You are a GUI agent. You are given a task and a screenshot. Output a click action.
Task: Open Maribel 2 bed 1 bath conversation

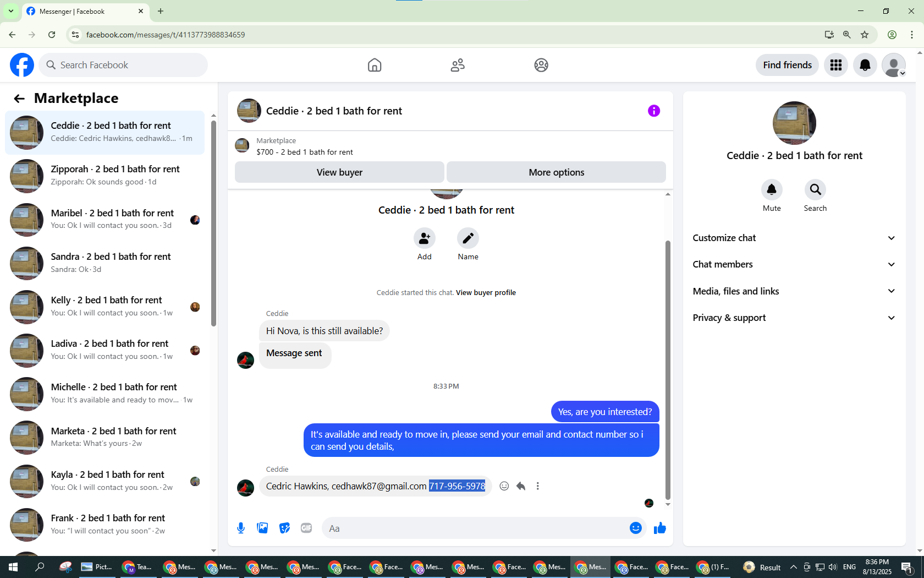105,219
